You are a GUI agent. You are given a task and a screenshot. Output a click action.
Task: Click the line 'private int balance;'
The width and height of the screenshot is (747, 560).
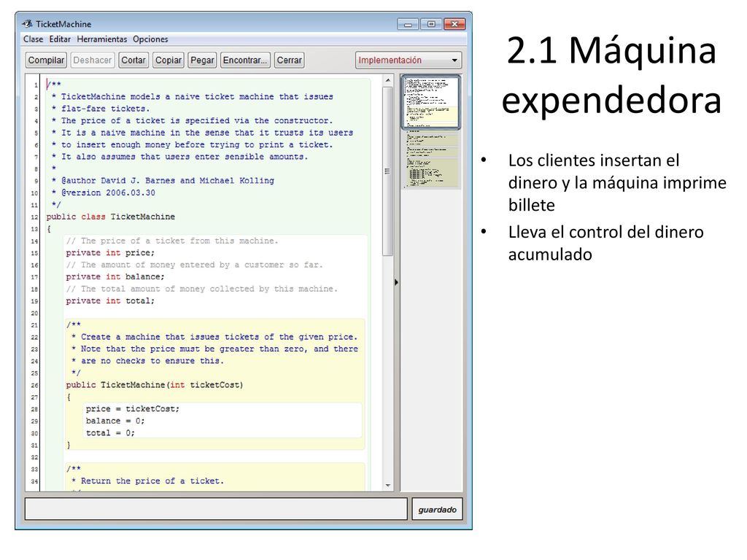click(x=115, y=276)
